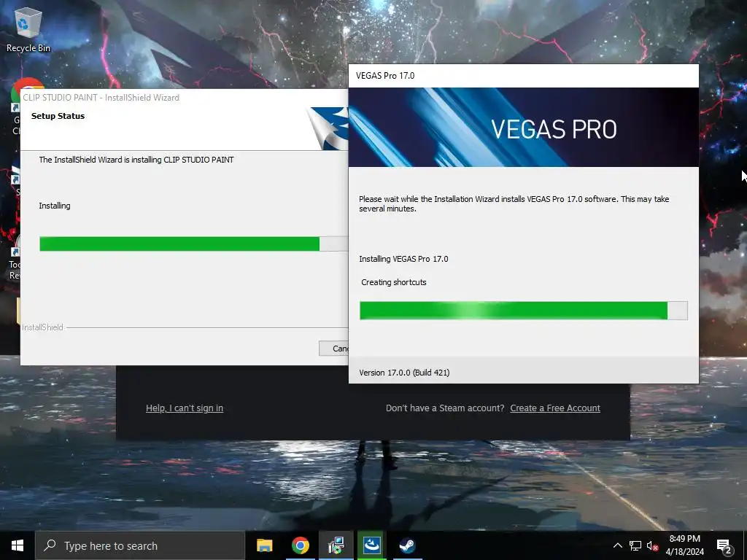Click the "Help, I can't sign in" link
Viewport: 747px width, 560px height.
tap(185, 408)
